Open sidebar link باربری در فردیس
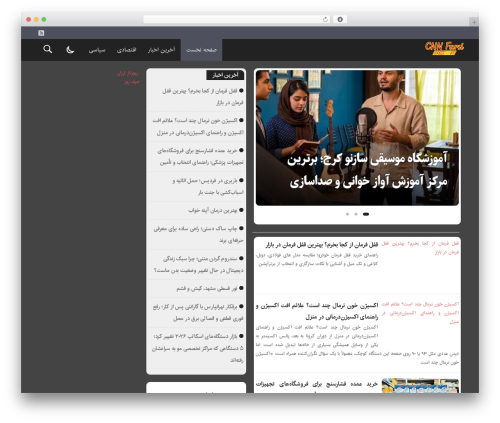 pyautogui.click(x=208, y=186)
